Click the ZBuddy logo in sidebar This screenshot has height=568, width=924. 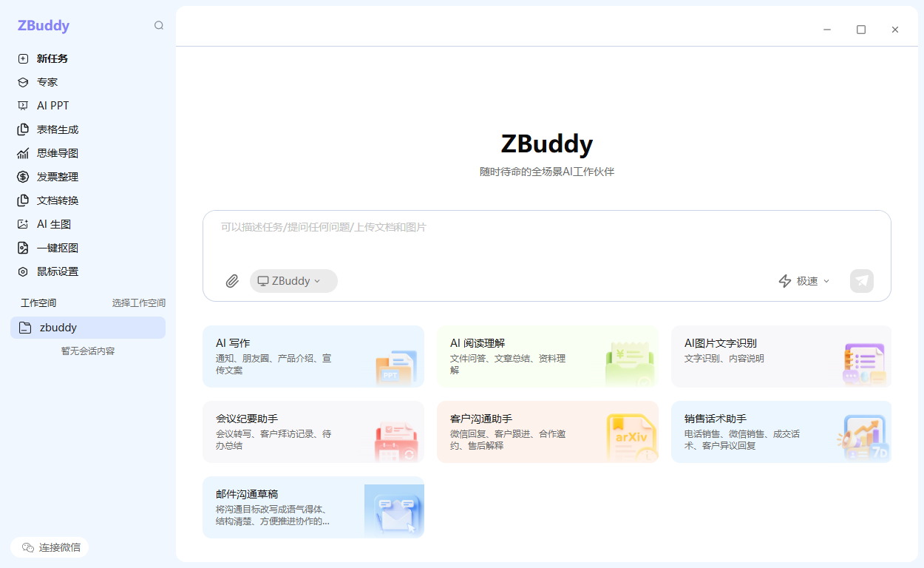(x=44, y=26)
